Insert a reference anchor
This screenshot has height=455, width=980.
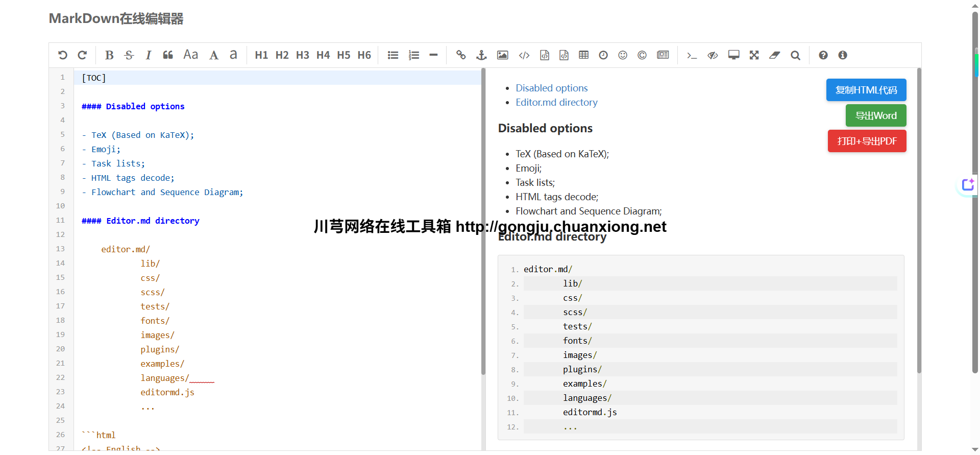(x=481, y=55)
